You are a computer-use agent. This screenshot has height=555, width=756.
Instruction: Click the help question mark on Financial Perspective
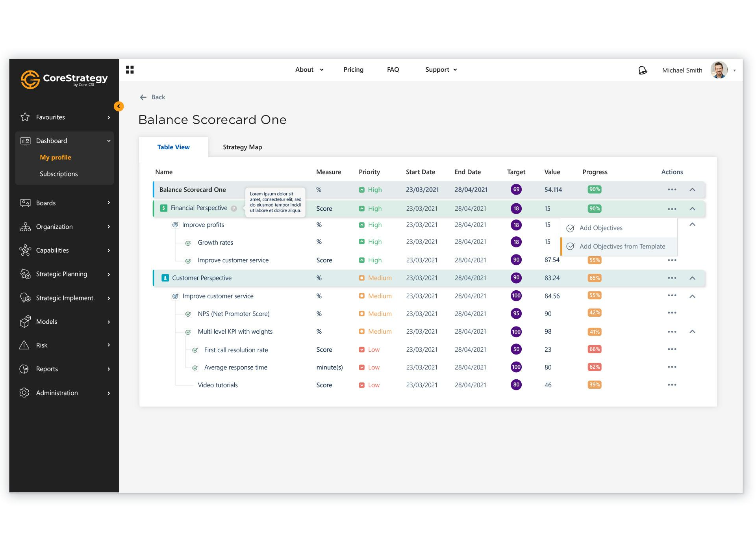234,208
